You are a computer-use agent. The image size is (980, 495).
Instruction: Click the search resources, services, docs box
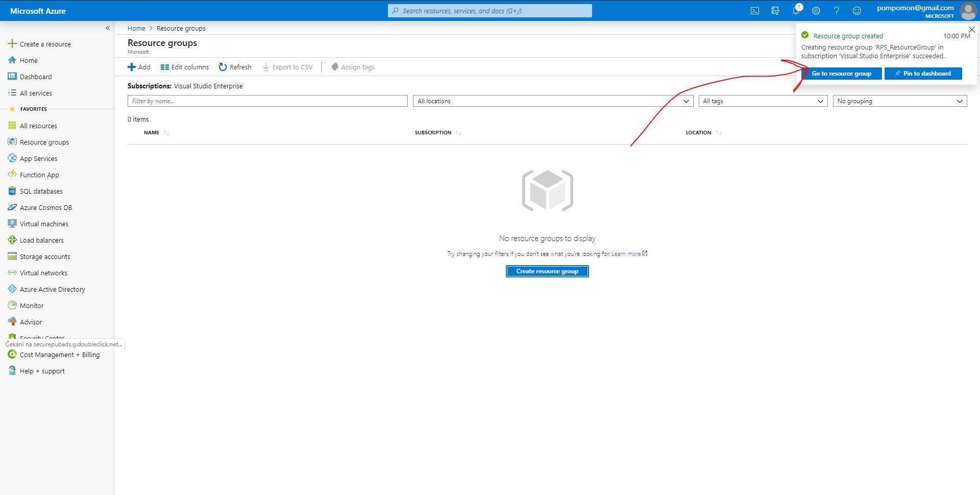tap(490, 11)
